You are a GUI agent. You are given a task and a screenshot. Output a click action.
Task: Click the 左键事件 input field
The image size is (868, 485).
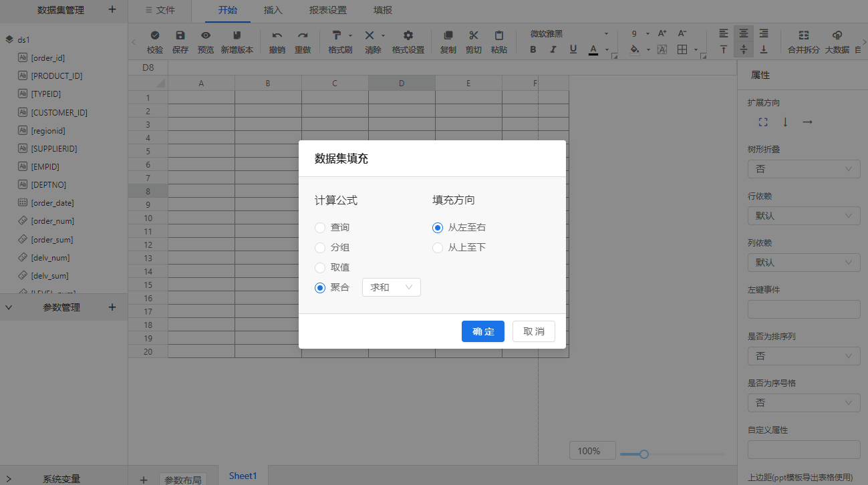pyautogui.click(x=804, y=309)
